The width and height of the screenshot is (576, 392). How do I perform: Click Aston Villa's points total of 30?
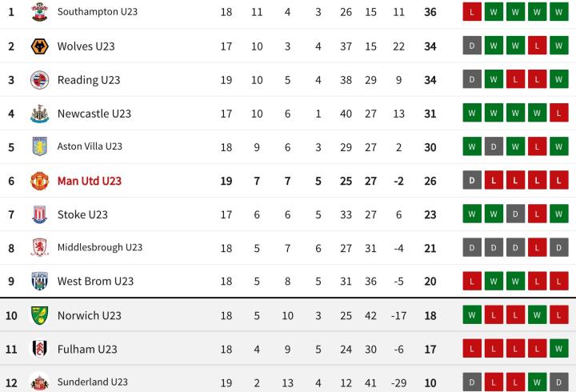click(x=430, y=147)
